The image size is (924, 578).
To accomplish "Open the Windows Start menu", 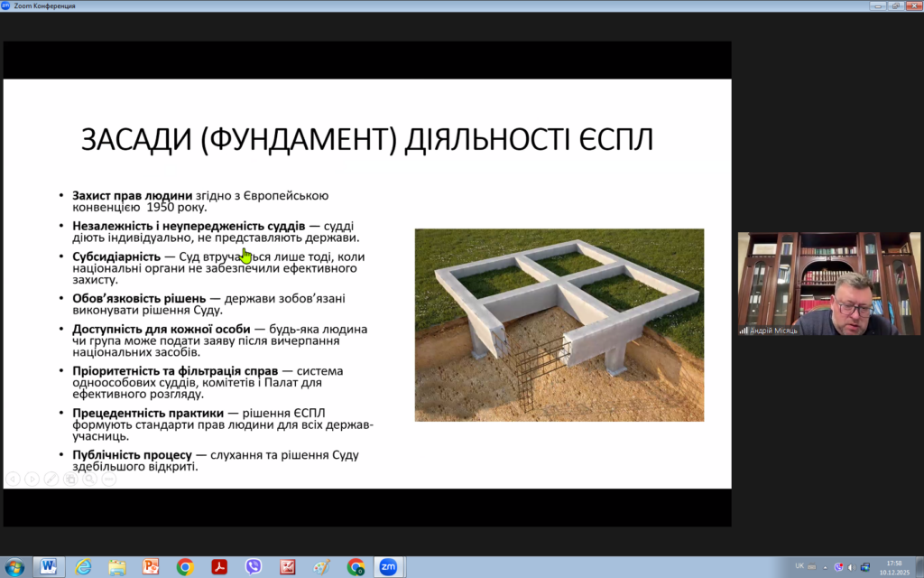I will pos(14,566).
